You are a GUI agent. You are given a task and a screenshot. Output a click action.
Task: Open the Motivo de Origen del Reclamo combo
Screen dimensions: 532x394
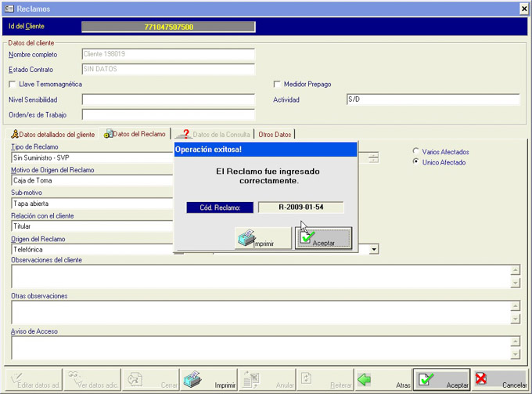point(90,180)
